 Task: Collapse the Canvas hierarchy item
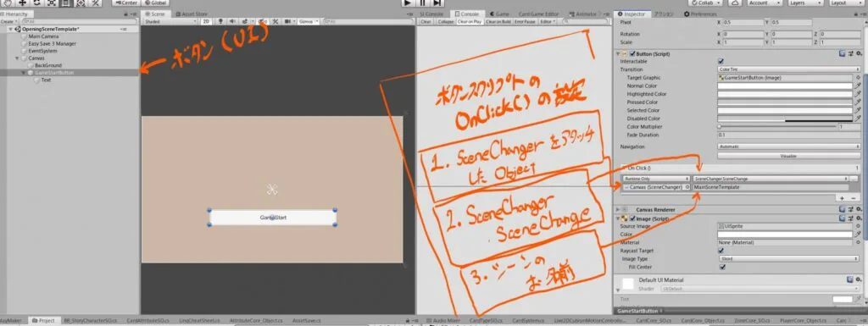17,58
